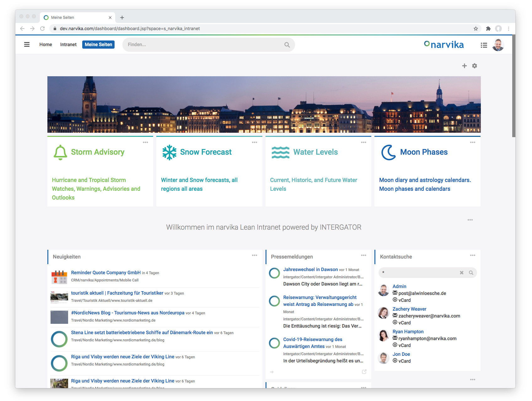Image resolution: width=532 pixels, height=401 pixels.
Task: Open Pressemeldungen widget options menu
Action: pos(363,255)
